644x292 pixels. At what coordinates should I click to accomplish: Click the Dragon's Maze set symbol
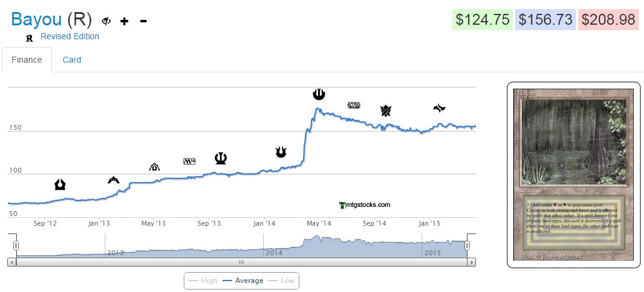[155, 167]
